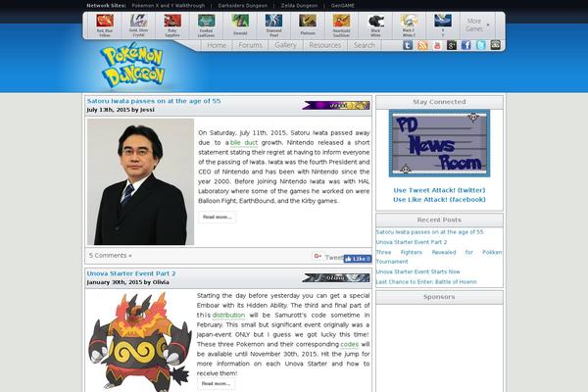Viewport: 588px width, 392px height.
Task: Open the Emerald game icon
Action: [240, 24]
